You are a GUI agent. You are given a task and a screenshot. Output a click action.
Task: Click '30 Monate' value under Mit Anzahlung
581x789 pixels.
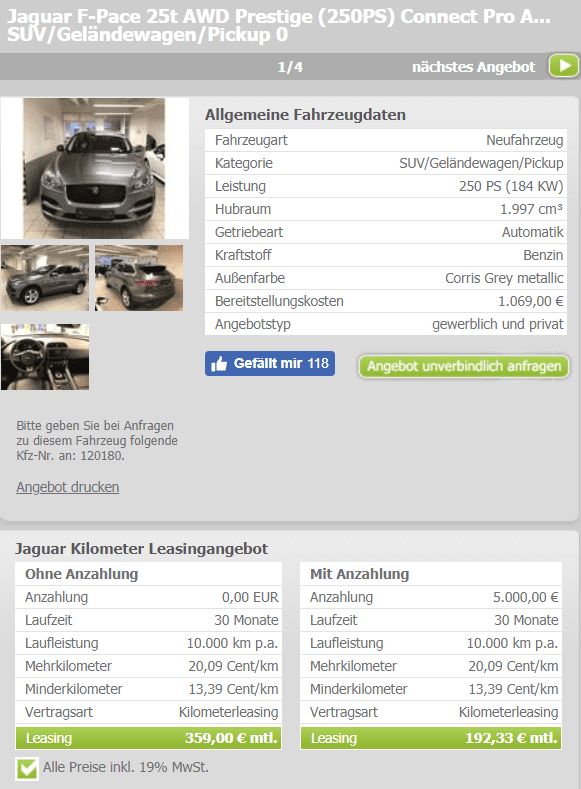(526, 620)
